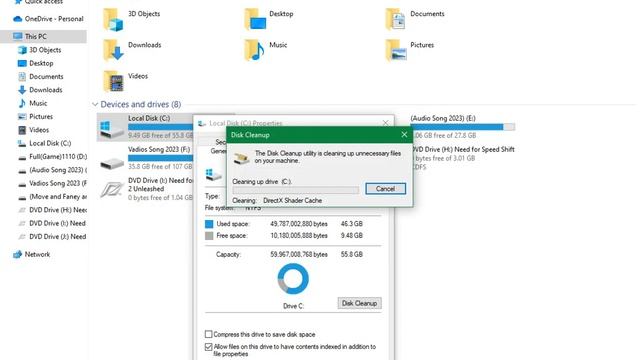The height and width of the screenshot is (360, 640).
Task: Click the (Audio Song 2023) (E:) usage bar
Action: pos(463,127)
